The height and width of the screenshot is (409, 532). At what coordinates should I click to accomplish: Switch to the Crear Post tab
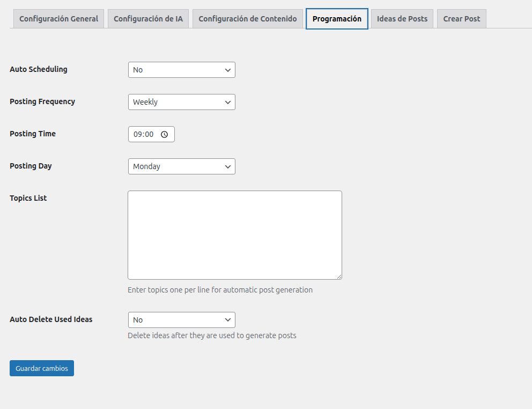pyautogui.click(x=461, y=19)
